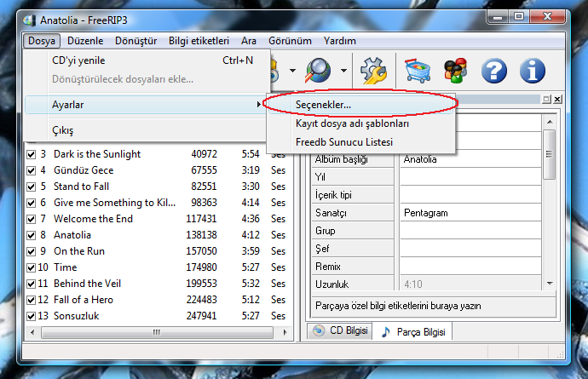Open the community people icon

[456, 71]
